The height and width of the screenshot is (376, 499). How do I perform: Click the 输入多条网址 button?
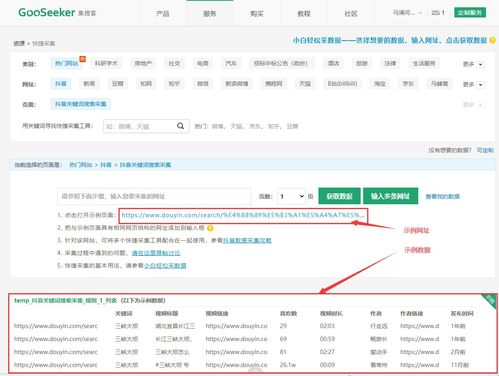(390, 196)
